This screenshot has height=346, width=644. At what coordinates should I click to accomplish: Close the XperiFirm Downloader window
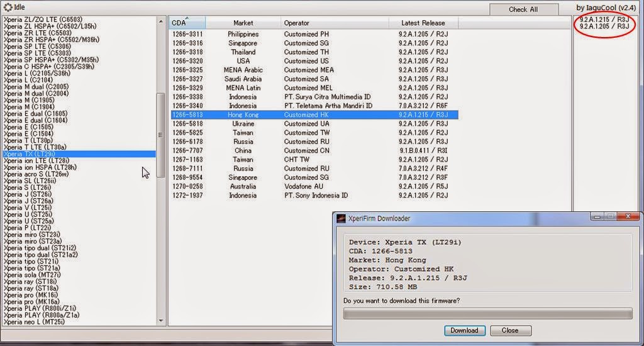[x=627, y=216]
